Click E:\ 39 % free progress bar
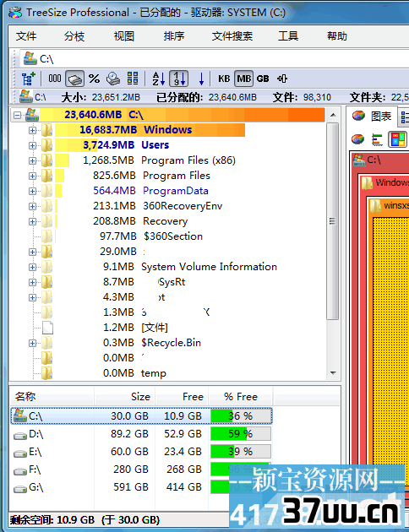The width and height of the screenshot is (409, 532). click(x=241, y=452)
